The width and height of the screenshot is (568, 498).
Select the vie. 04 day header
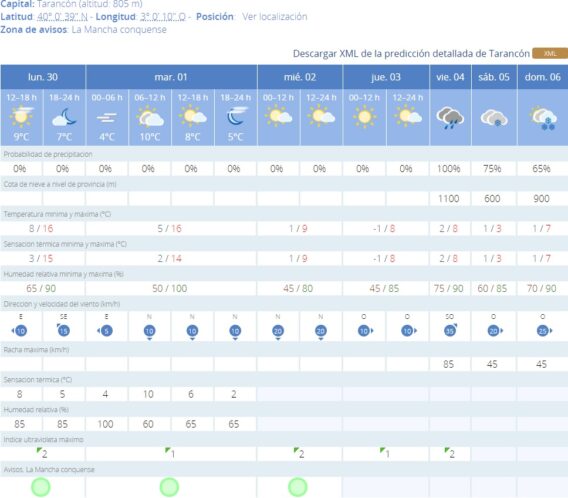click(x=450, y=77)
